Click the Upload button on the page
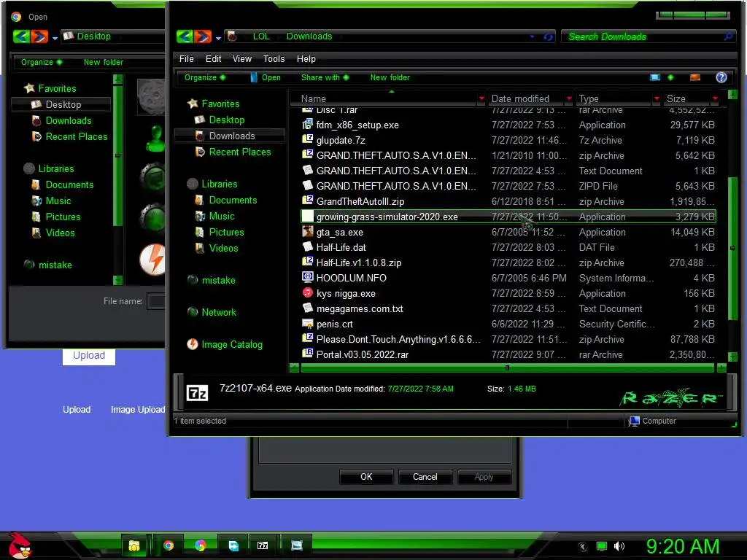Screen dimensions: 747x560 88,356
